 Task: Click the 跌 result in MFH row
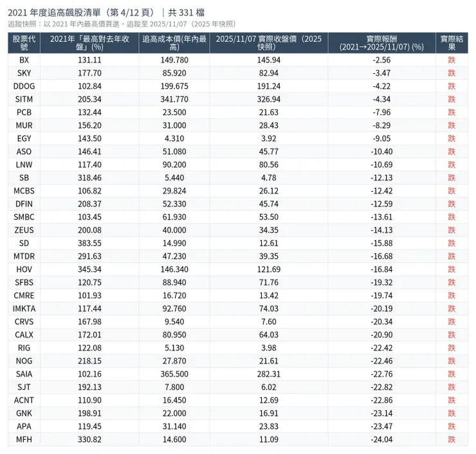pyautogui.click(x=452, y=439)
